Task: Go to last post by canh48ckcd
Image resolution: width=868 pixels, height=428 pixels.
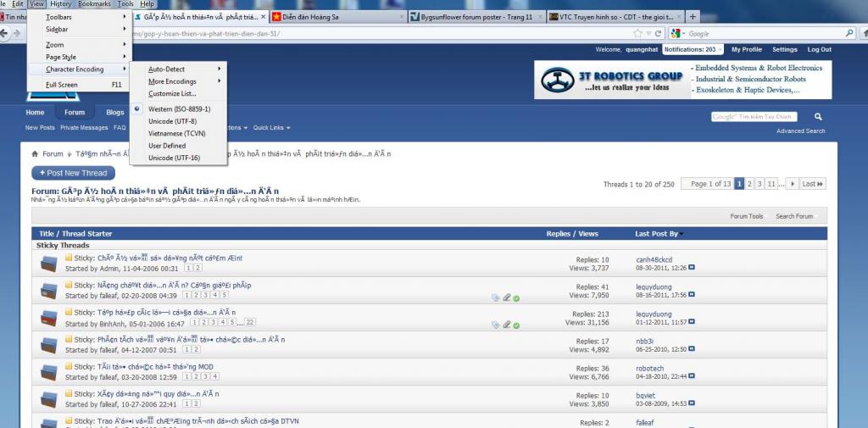Action: click(692, 268)
